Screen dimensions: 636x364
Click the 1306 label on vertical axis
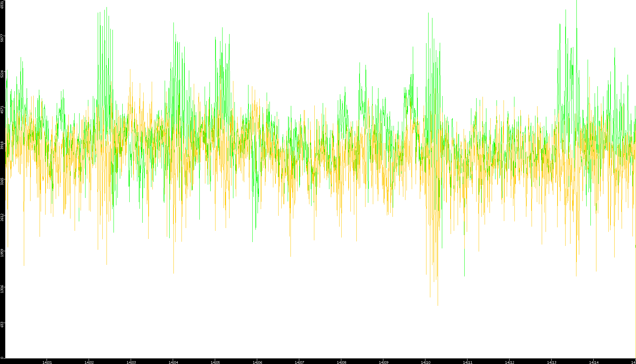coord(2,289)
